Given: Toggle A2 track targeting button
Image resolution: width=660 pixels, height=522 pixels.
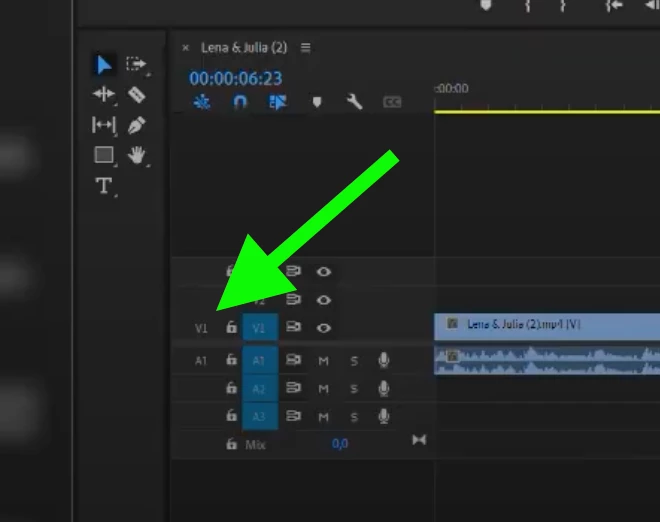Looking at the screenshot, I should click(260, 388).
